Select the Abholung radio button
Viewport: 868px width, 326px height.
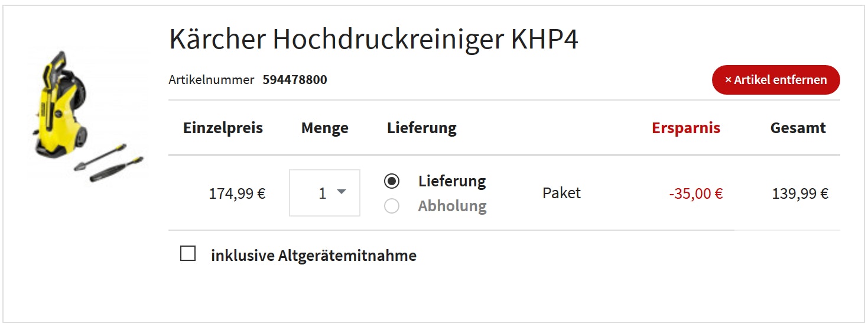point(391,206)
